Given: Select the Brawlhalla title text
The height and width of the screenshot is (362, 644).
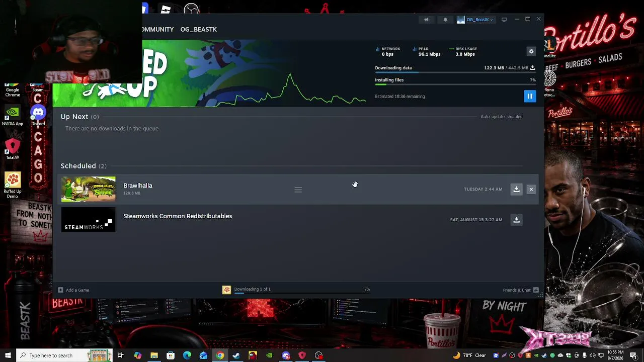Looking at the screenshot, I should (138, 186).
